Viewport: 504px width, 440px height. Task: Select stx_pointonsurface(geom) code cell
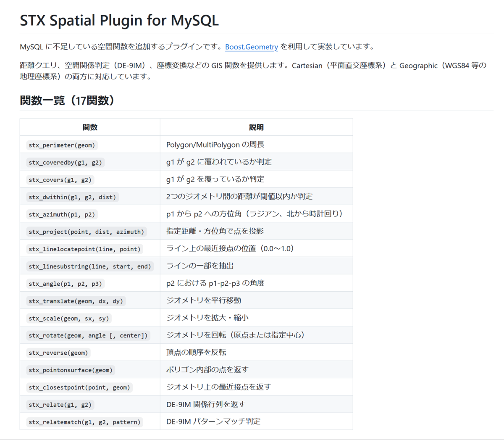point(71,370)
